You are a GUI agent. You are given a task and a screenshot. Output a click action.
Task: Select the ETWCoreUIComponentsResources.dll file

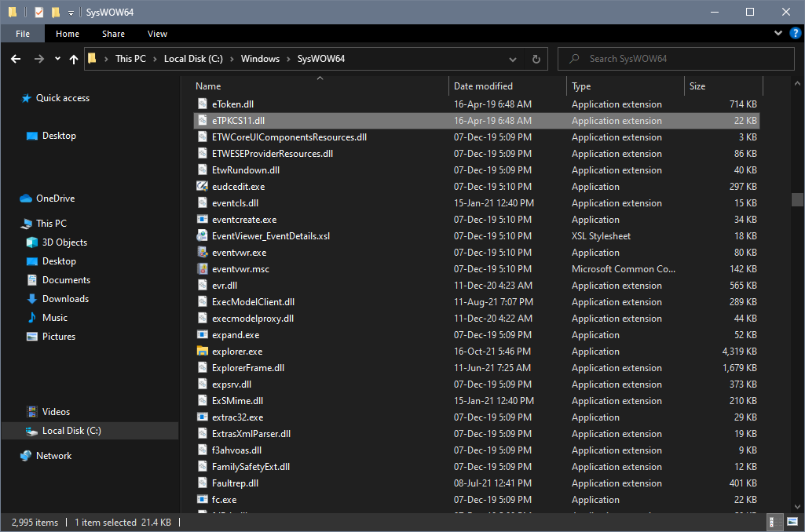point(290,137)
